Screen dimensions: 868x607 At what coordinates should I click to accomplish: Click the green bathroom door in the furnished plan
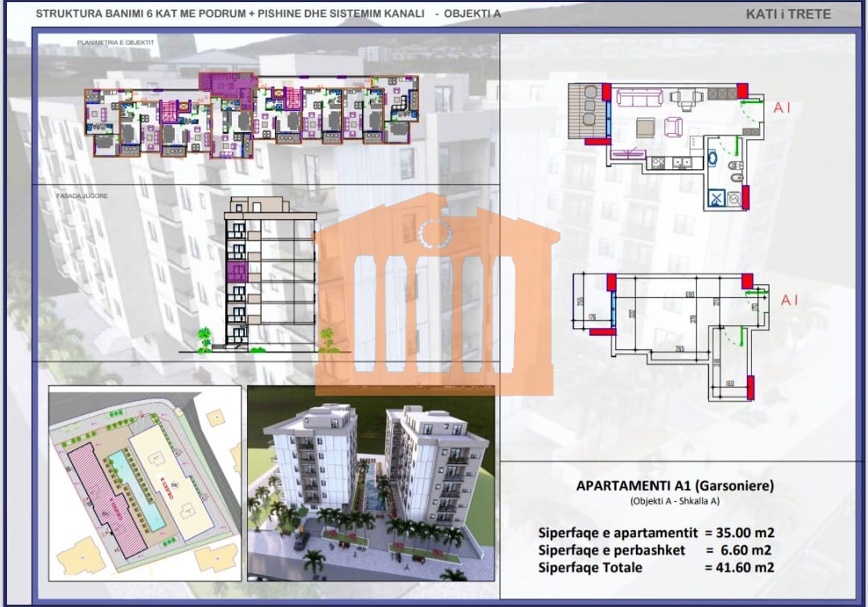tap(728, 144)
